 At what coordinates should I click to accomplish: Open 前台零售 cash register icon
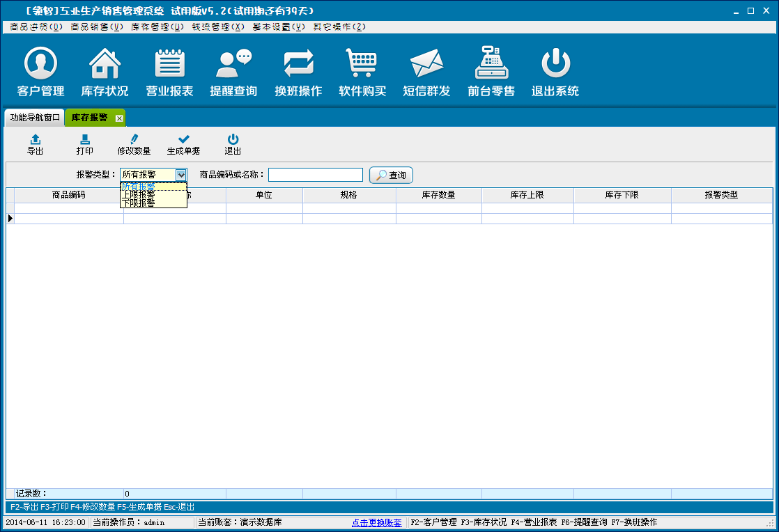coord(491,64)
